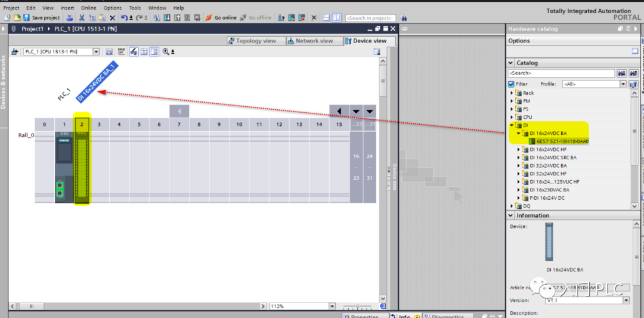Click the Devices & networks side tab
644x318 pixels.
4,82
